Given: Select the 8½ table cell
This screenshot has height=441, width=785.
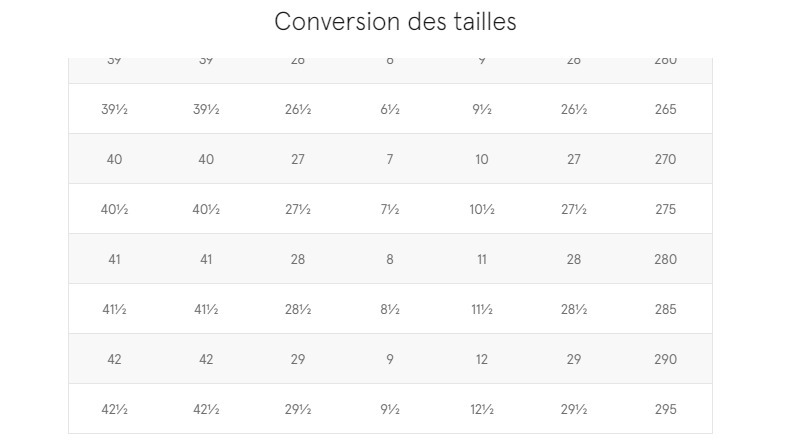Looking at the screenshot, I should (390, 309).
